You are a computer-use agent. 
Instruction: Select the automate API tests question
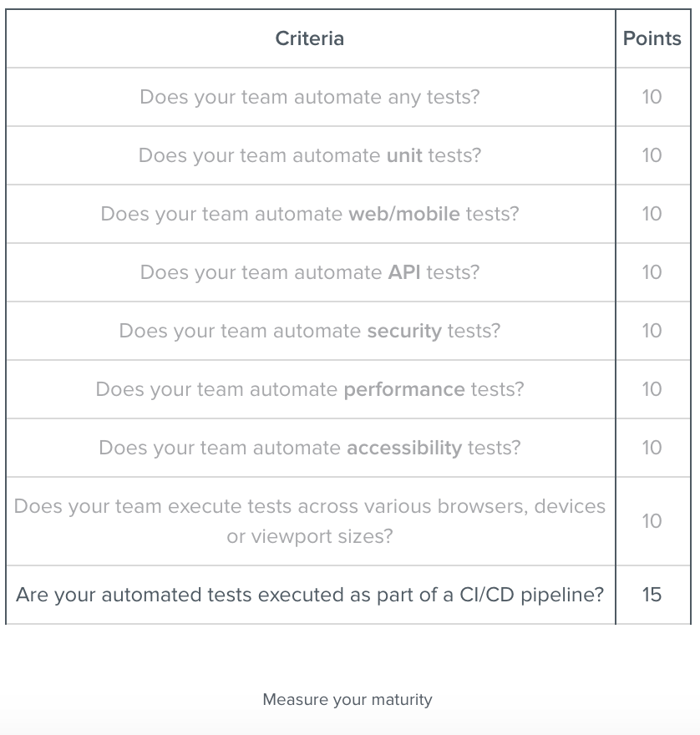[310, 272]
